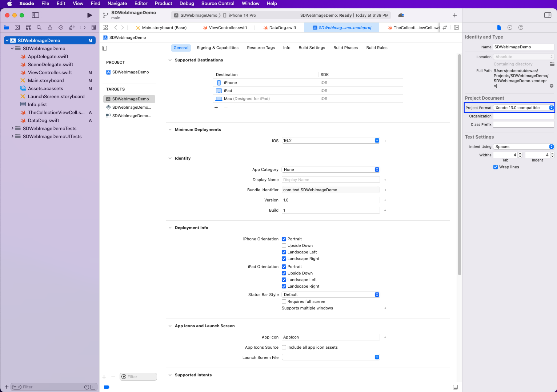
Task: Uncheck iPhone Landscape Right orientation
Action: (284, 259)
